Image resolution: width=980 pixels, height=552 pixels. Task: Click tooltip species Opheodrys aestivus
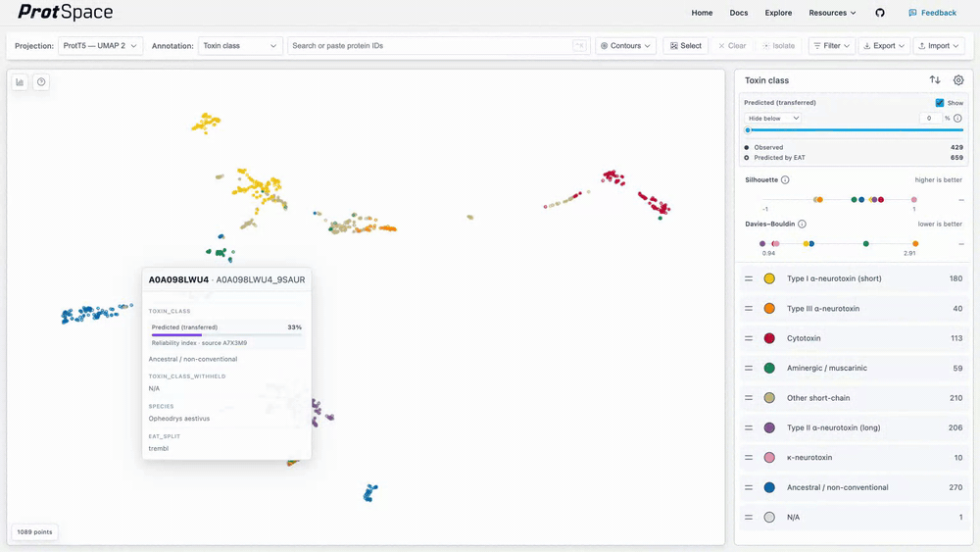[x=179, y=419]
